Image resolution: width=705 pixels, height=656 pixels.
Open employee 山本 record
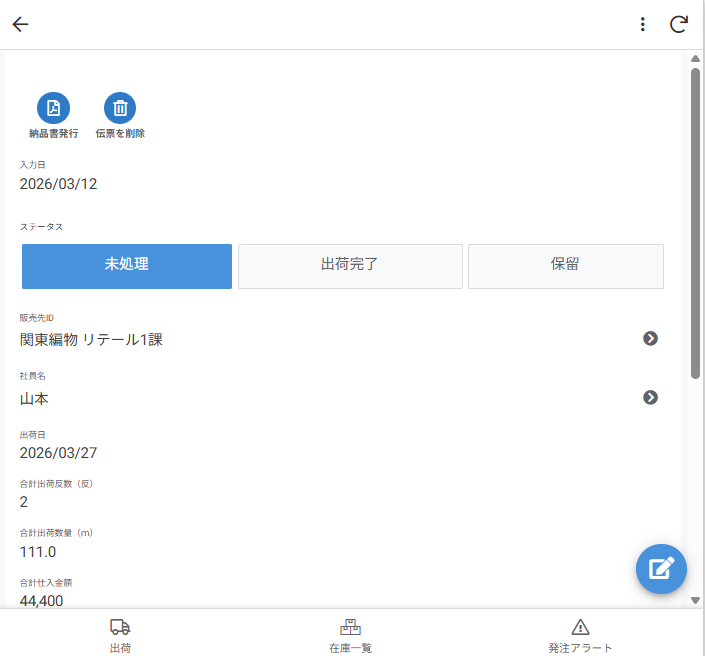click(x=35, y=399)
